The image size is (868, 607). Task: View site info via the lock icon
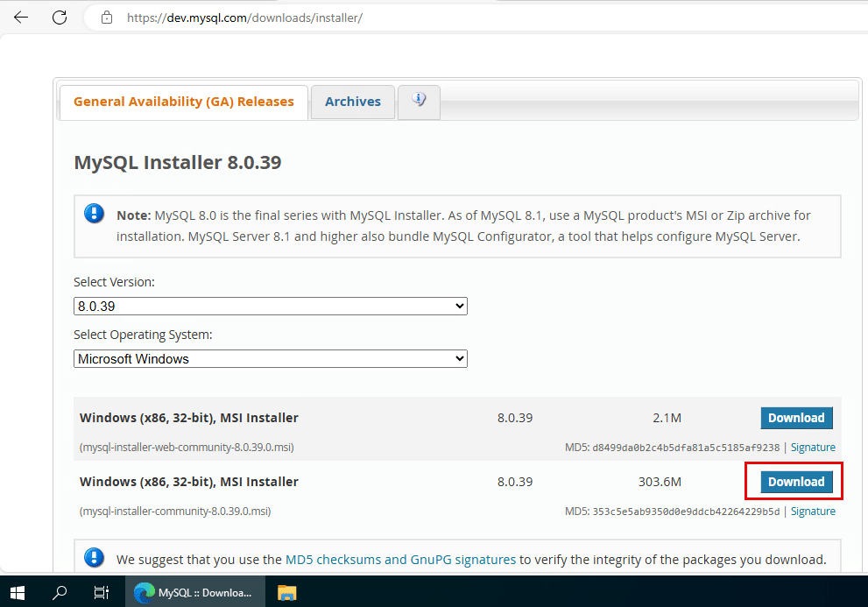pyautogui.click(x=107, y=18)
